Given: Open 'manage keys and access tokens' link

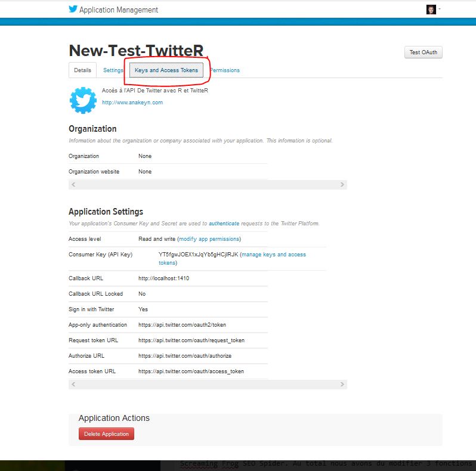Looking at the screenshot, I should [232, 259].
